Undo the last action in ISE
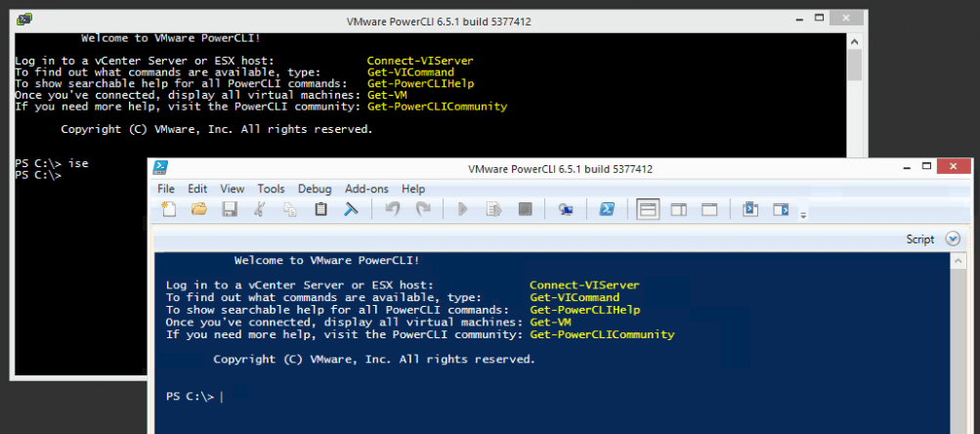This screenshot has width=980, height=434. (x=393, y=209)
